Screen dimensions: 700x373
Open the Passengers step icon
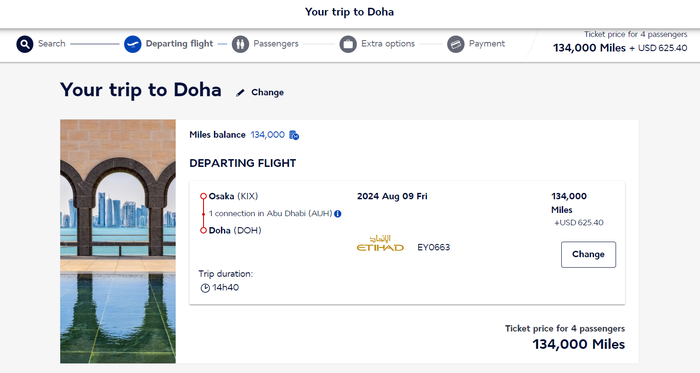[x=240, y=44]
